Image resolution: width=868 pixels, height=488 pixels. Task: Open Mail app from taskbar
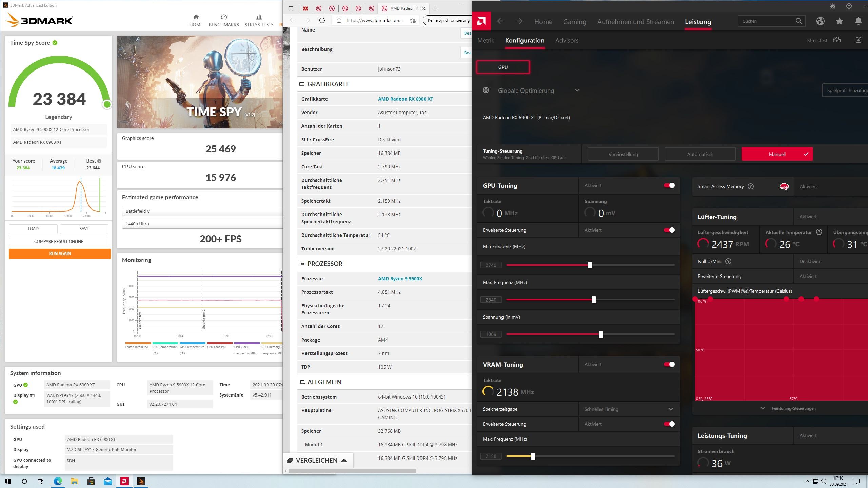click(108, 481)
